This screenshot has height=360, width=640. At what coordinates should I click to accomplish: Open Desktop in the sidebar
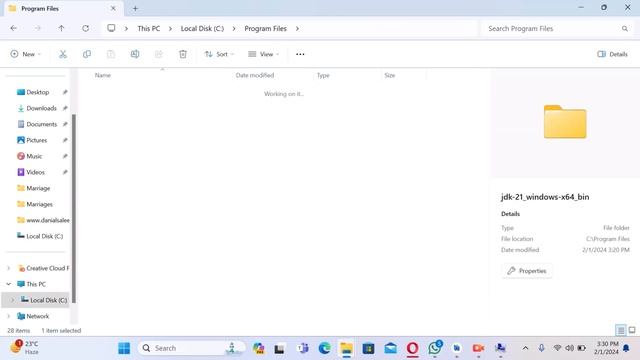38,92
